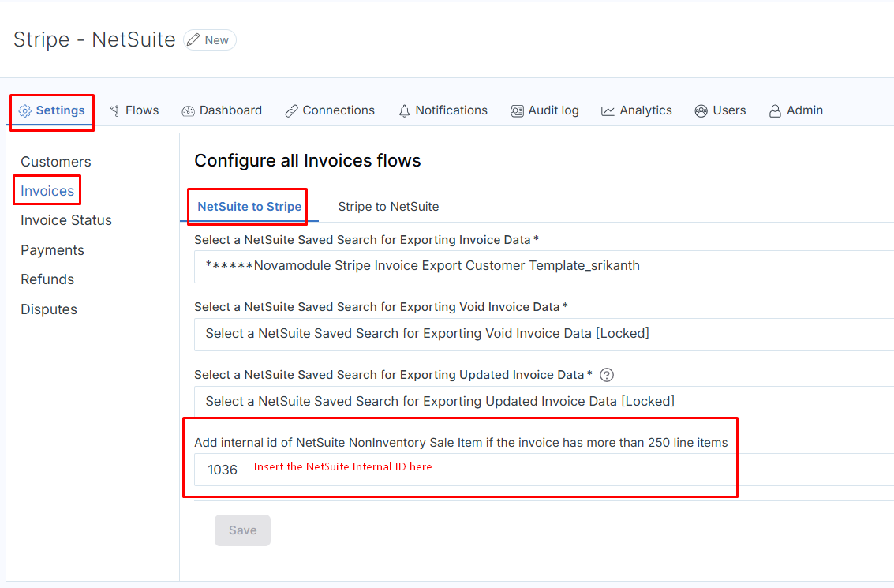Open the Dashboard tab

tap(222, 110)
